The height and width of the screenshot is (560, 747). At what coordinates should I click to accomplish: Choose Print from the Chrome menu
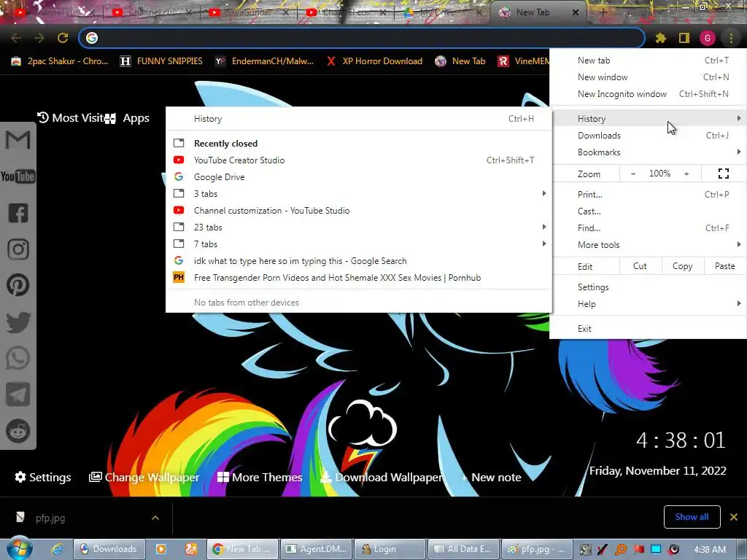(648, 194)
